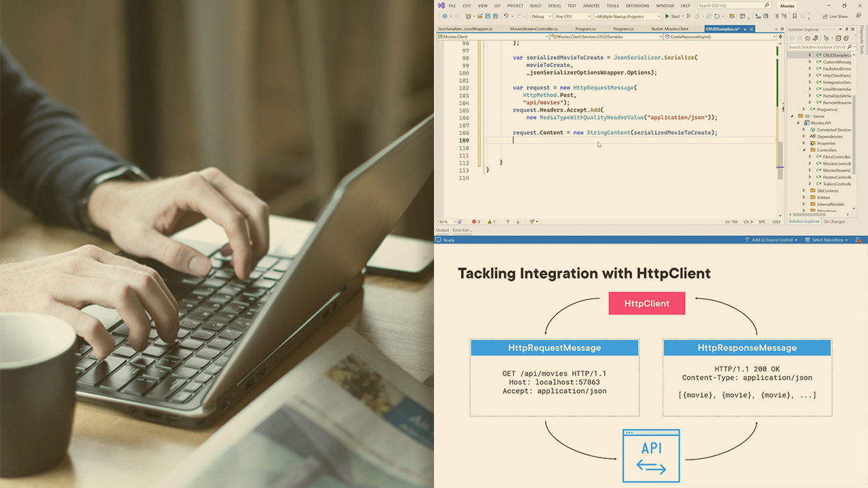
Task: Open the CreateResourceAsync member dropdown
Action: [720, 37]
